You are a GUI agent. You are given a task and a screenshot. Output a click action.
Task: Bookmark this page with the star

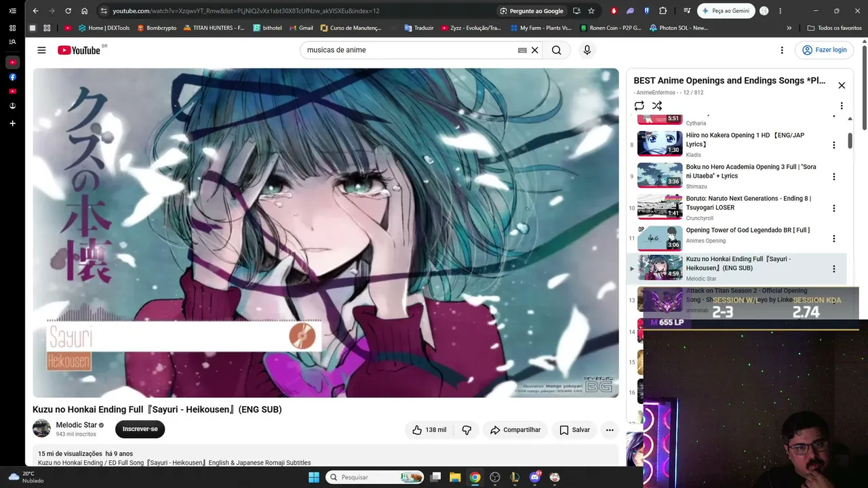click(x=591, y=11)
